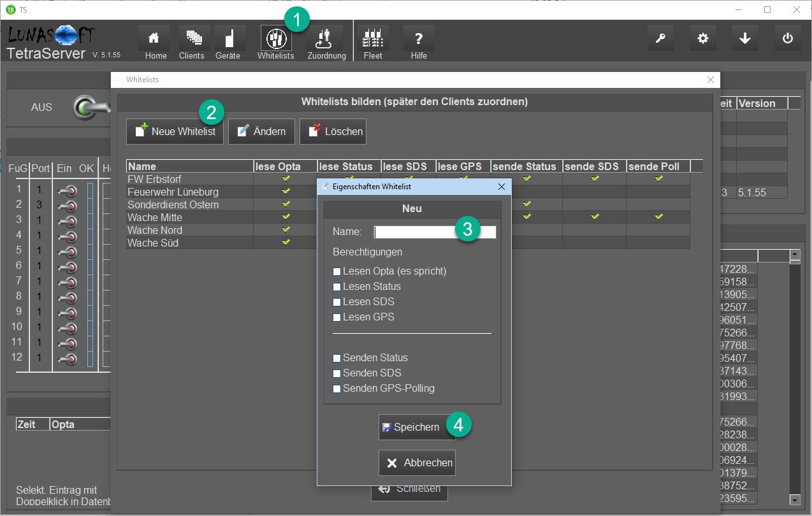Image resolution: width=812 pixels, height=516 pixels.
Task: Click the Wache Nord lese Opta checkmark
Action: (x=286, y=229)
